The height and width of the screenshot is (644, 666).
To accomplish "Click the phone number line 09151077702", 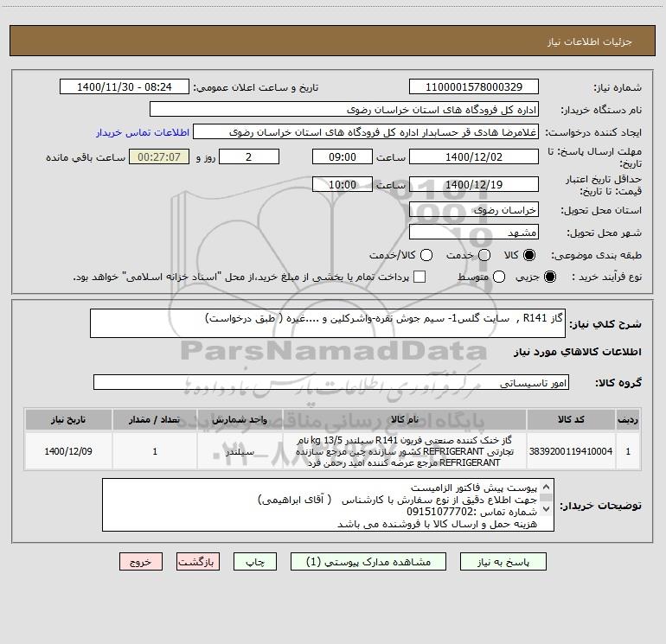I will click(471, 512).
